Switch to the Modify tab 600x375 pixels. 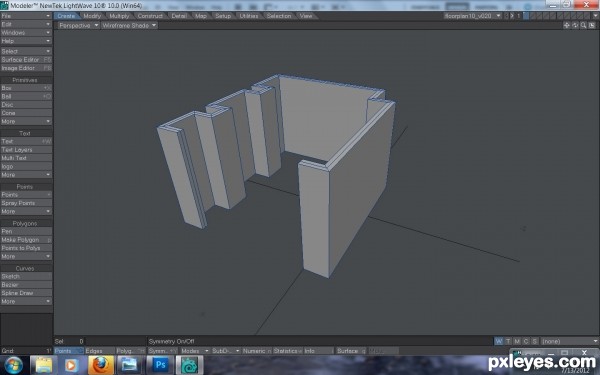(x=92, y=16)
